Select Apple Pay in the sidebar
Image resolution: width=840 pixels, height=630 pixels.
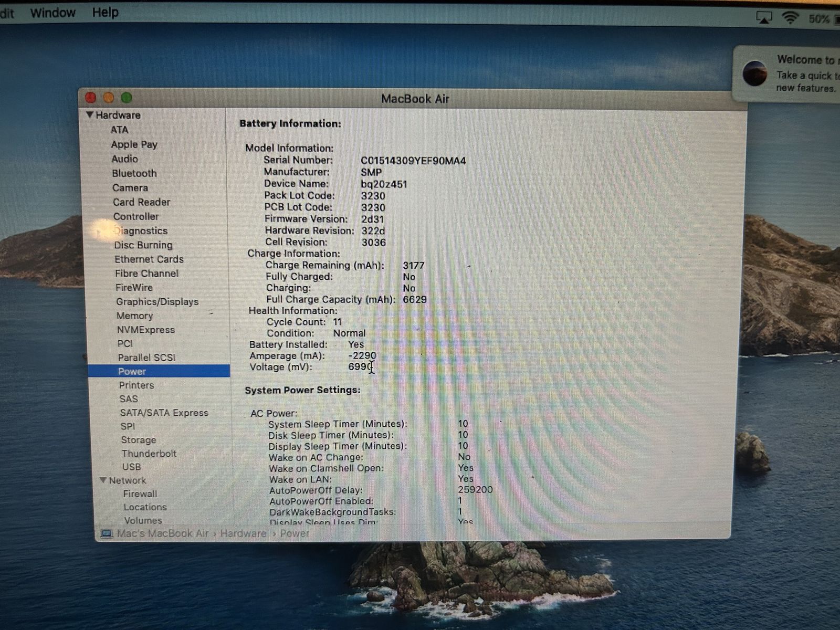pyautogui.click(x=134, y=144)
